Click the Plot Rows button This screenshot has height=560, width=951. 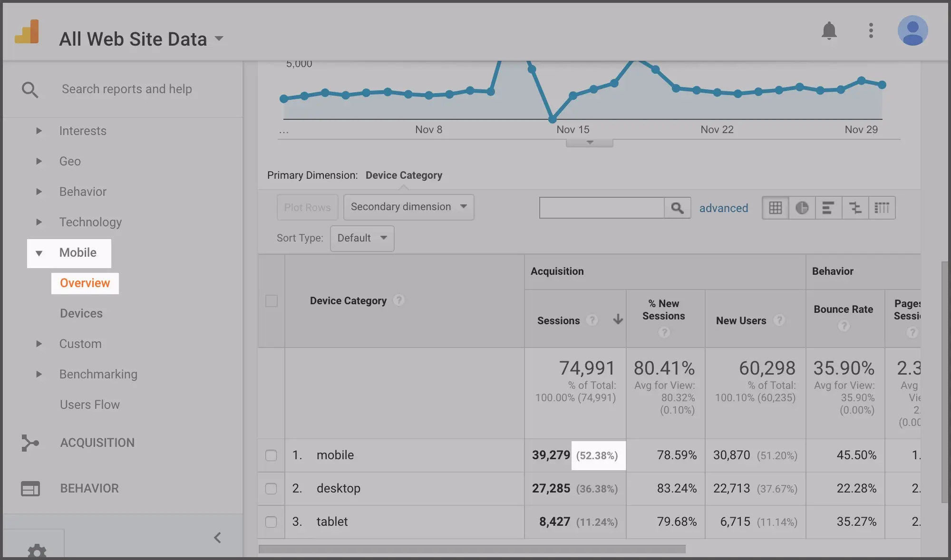coord(307,207)
